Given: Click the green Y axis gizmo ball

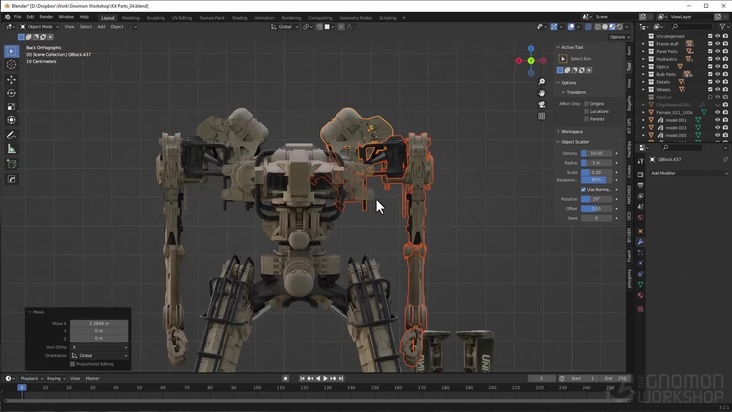Looking at the screenshot, I should [531, 61].
